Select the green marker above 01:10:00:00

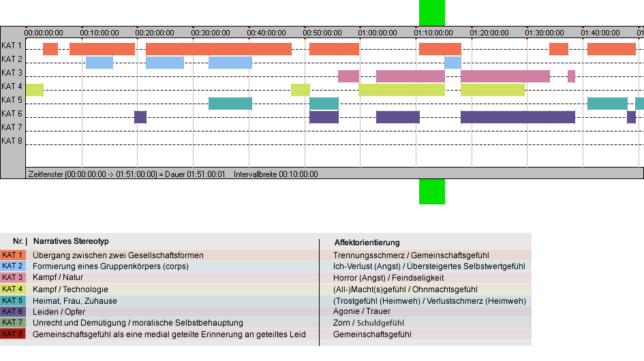click(x=431, y=13)
